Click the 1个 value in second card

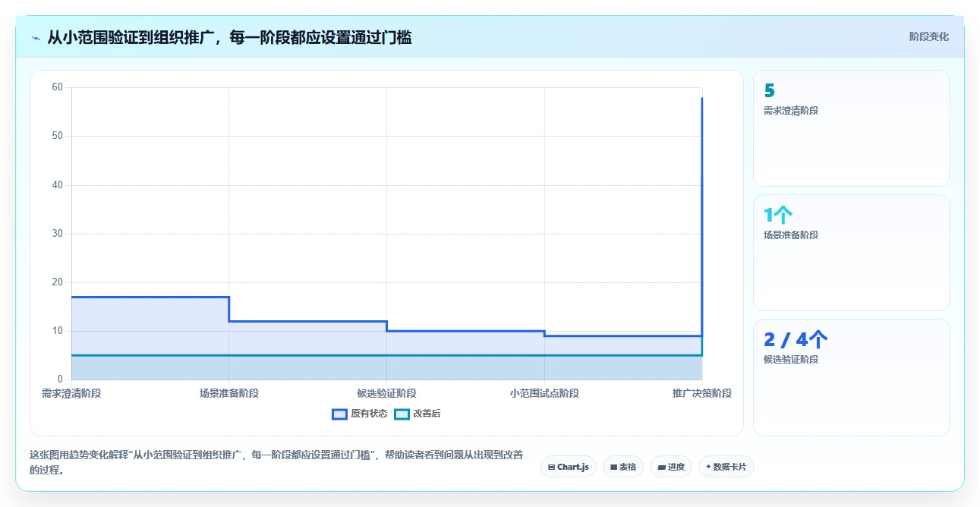coord(778,215)
